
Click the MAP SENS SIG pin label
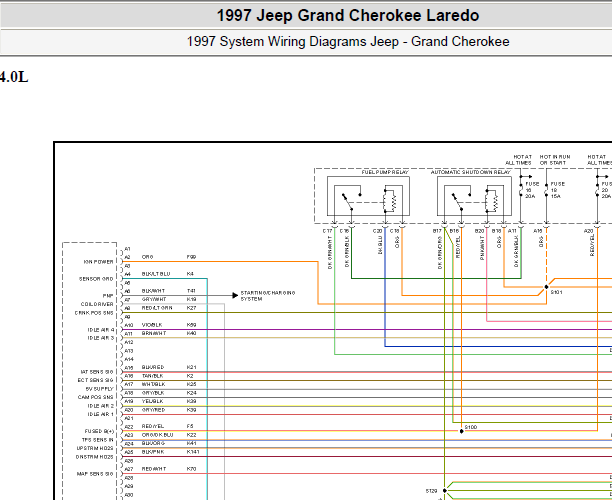click(x=95, y=474)
